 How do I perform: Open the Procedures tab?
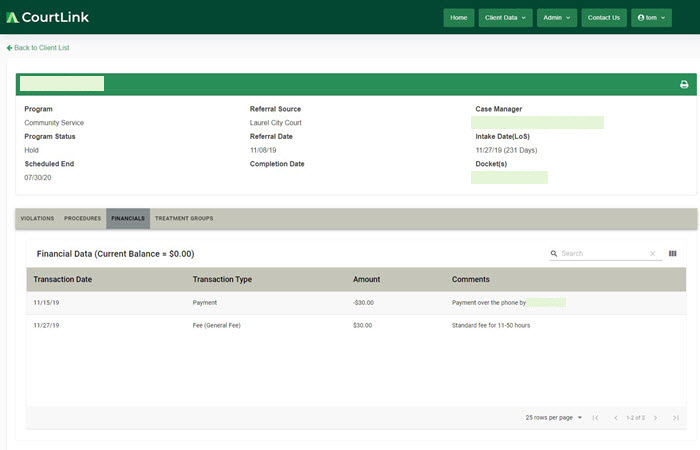click(82, 218)
